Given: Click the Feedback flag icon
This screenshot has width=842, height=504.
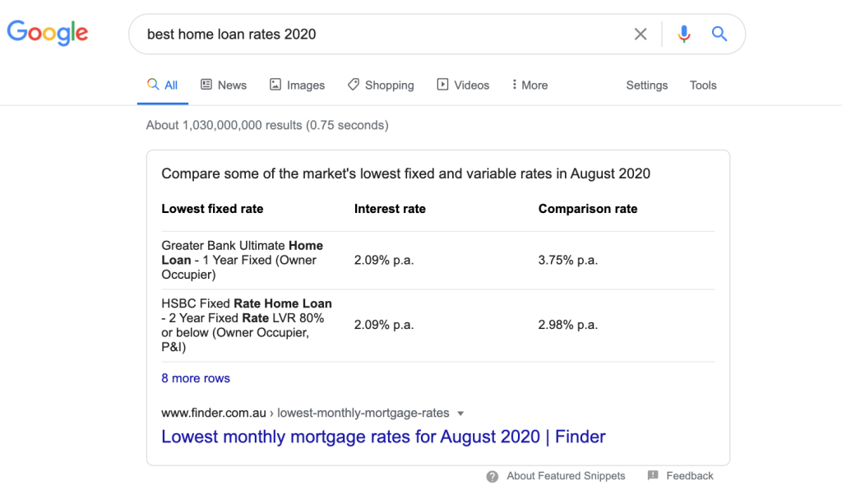Looking at the screenshot, I should [x=653, y=475].
